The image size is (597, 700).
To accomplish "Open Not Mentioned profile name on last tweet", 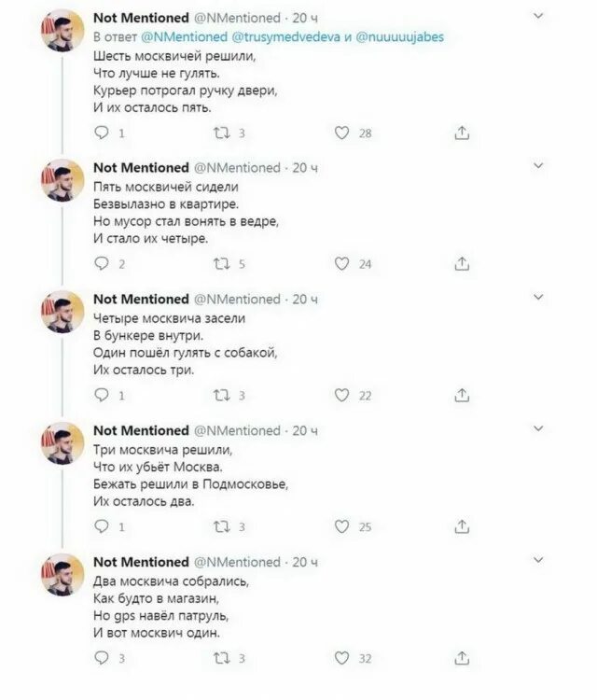I will pyautogui.click(x=141, y=562).
